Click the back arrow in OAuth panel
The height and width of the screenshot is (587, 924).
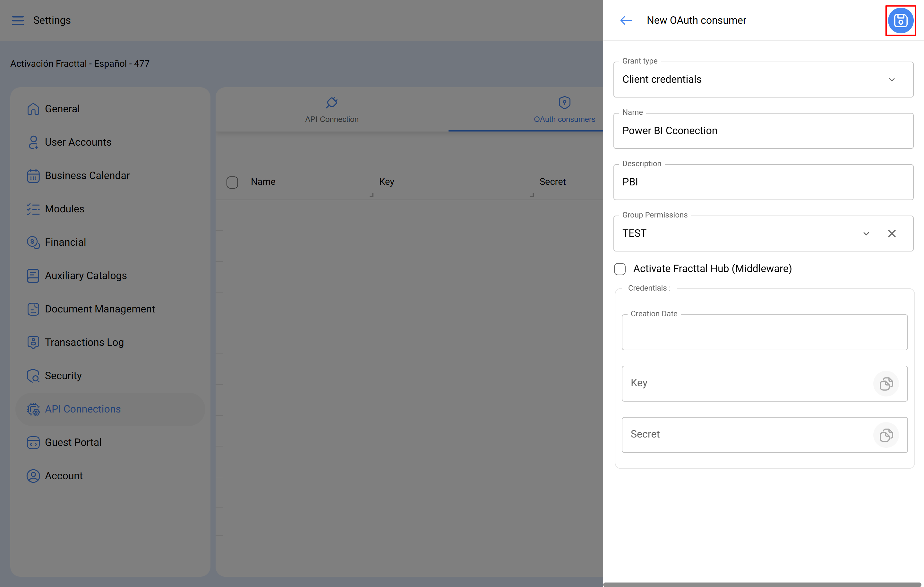coord(626,20)
